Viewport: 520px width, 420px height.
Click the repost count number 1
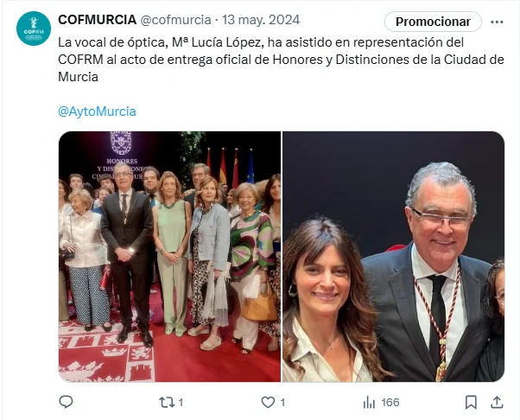[181, 403]
